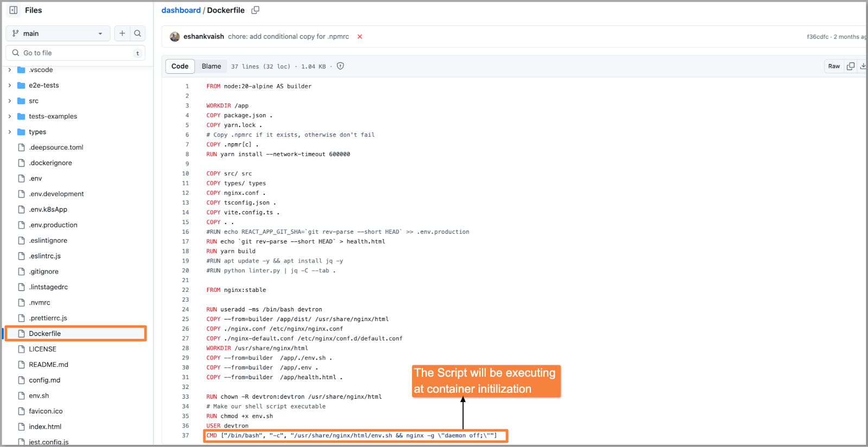Open the .vscode folder
This screenshot has width=868, height=447.
(41, 70)
